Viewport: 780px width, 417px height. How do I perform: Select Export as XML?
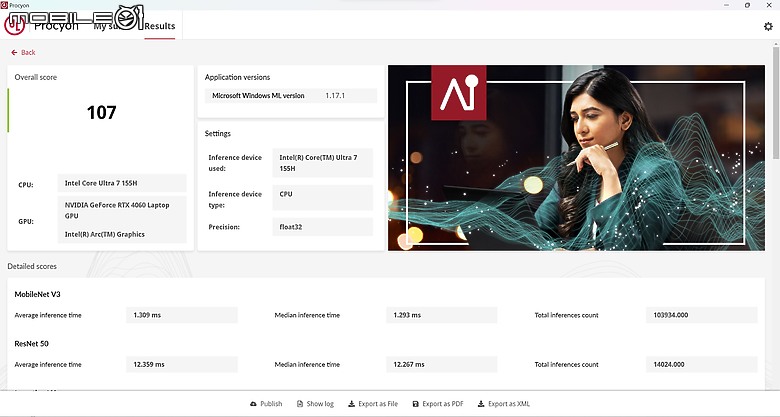pos(503,404)
